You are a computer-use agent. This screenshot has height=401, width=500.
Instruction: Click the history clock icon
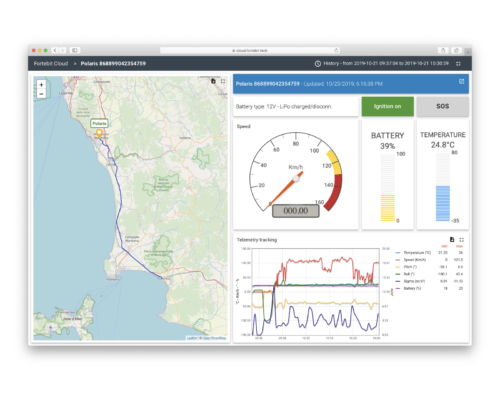click(318, 63)
